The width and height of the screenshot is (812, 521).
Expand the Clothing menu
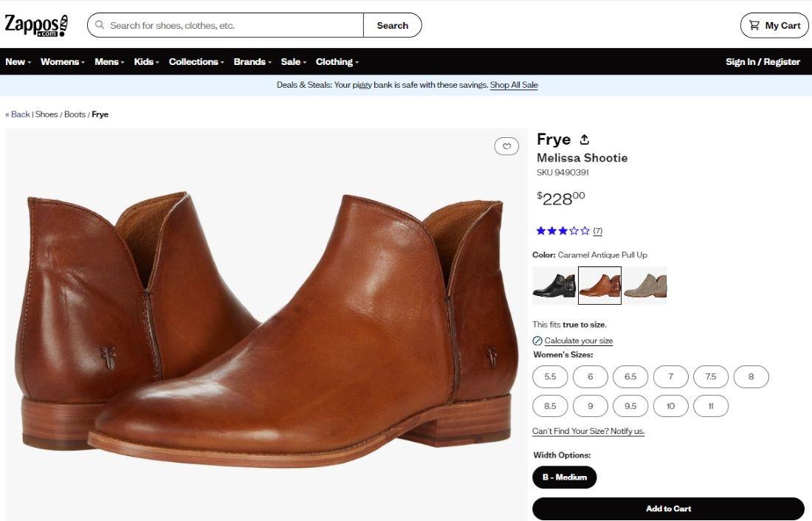[x=337, y=62]
